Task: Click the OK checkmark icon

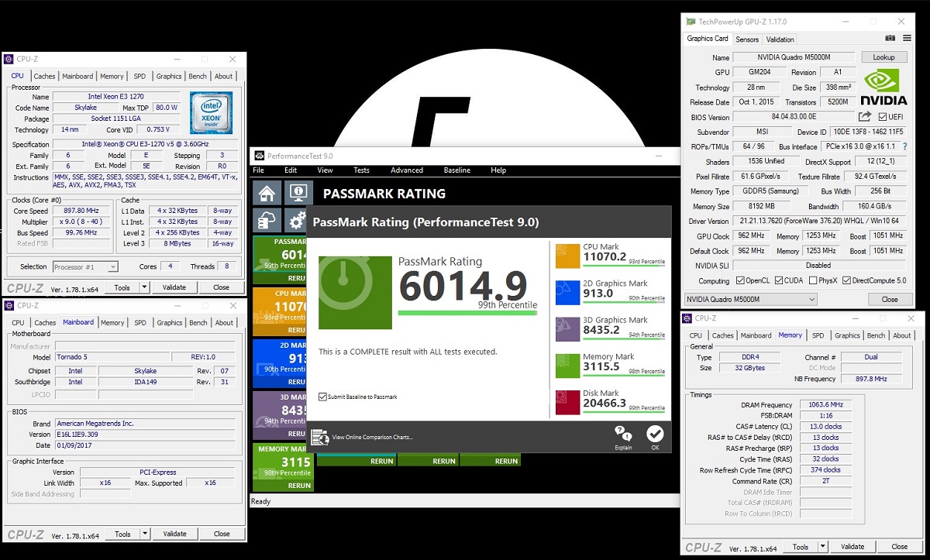Action: coord(655,435)
